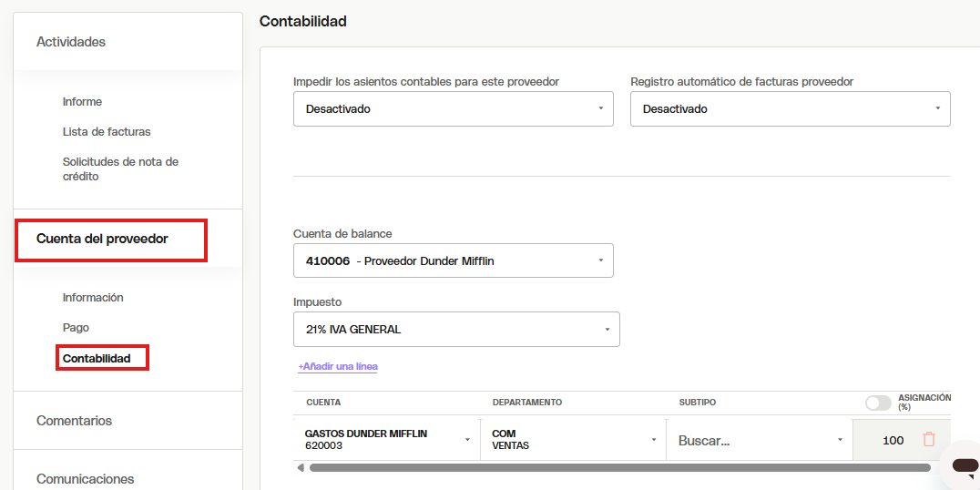
Task: Open Lista de facturas
Action: (107, 132)
